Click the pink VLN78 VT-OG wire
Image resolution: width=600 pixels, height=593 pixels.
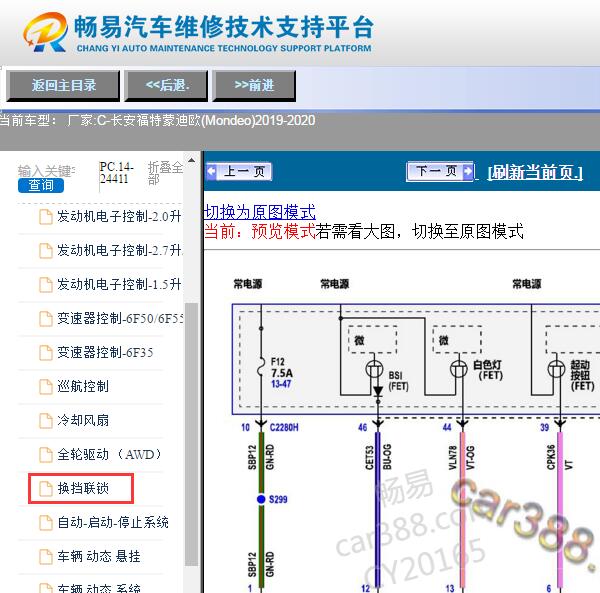click(463, 509)
